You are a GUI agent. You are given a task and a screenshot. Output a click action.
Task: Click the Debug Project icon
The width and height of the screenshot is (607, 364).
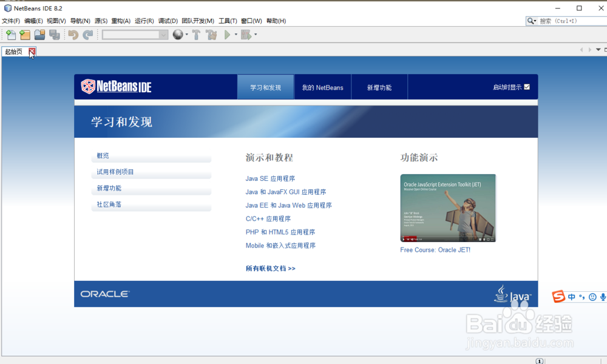tap(246, 35)
